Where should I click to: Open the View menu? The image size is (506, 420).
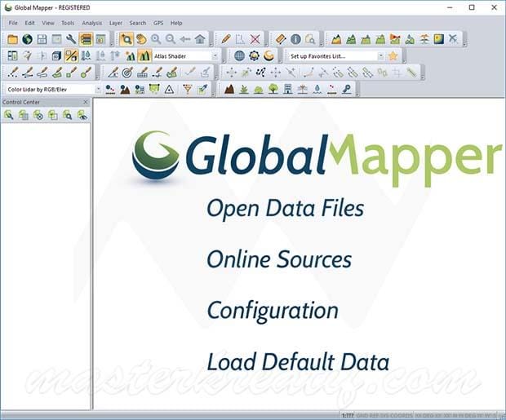click(x=48, y=23)
